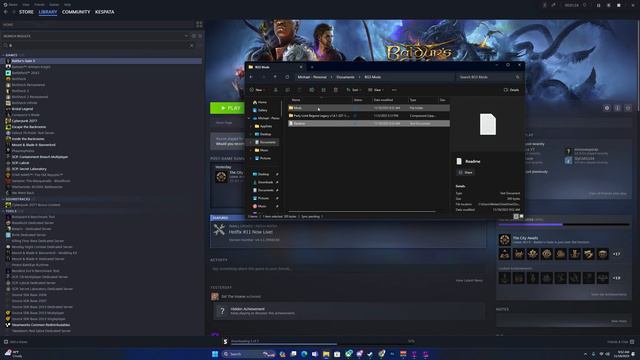Open the View dropdown in File Explorer
This screenshot has height=360, width=640.
(x=376, y=90)
